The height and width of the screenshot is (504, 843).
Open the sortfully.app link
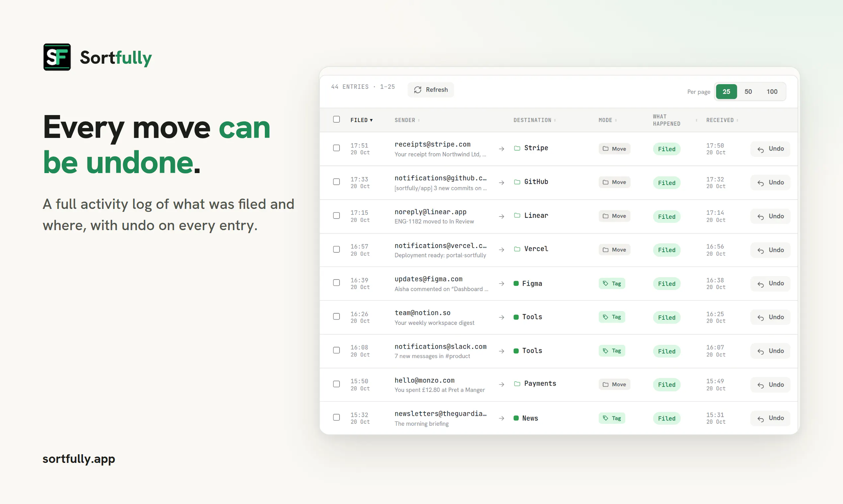pyautogui.click(x=79, y=459)
